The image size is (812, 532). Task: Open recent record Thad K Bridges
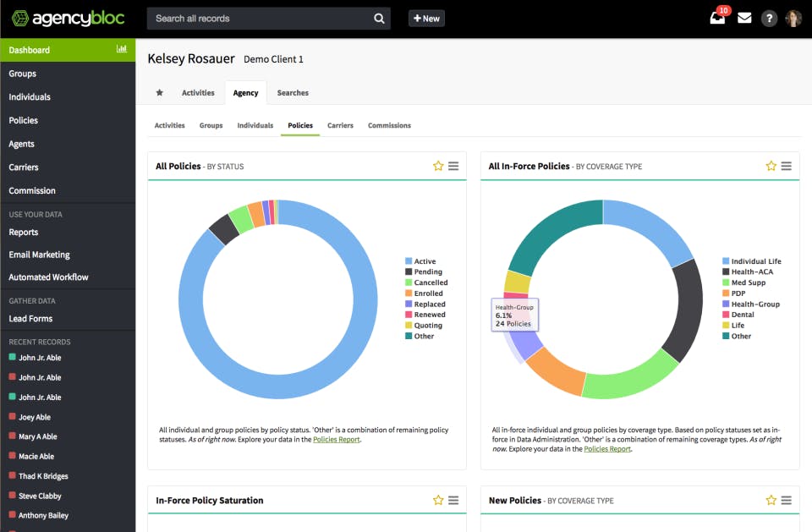(x=43, y=476)
